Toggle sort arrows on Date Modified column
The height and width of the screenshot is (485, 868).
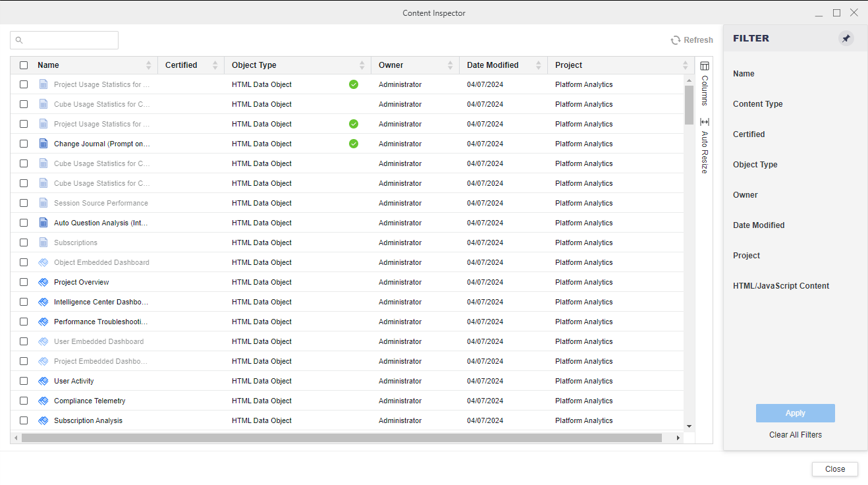coord(538,65)
